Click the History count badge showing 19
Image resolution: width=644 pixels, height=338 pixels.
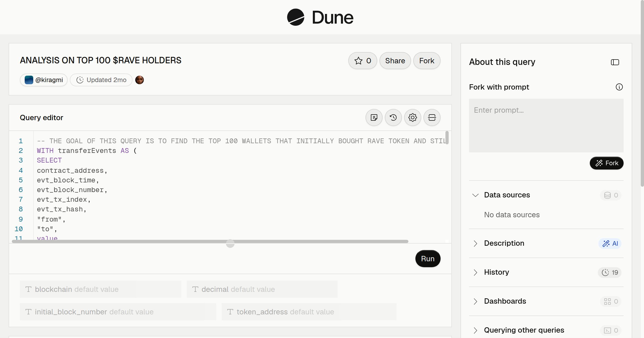pos(610,272)
